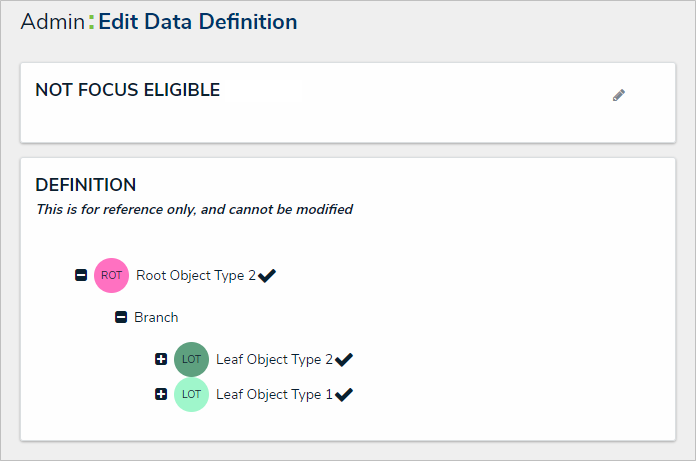
Task: Collapse the Branch node
Action: click(121, 317)
